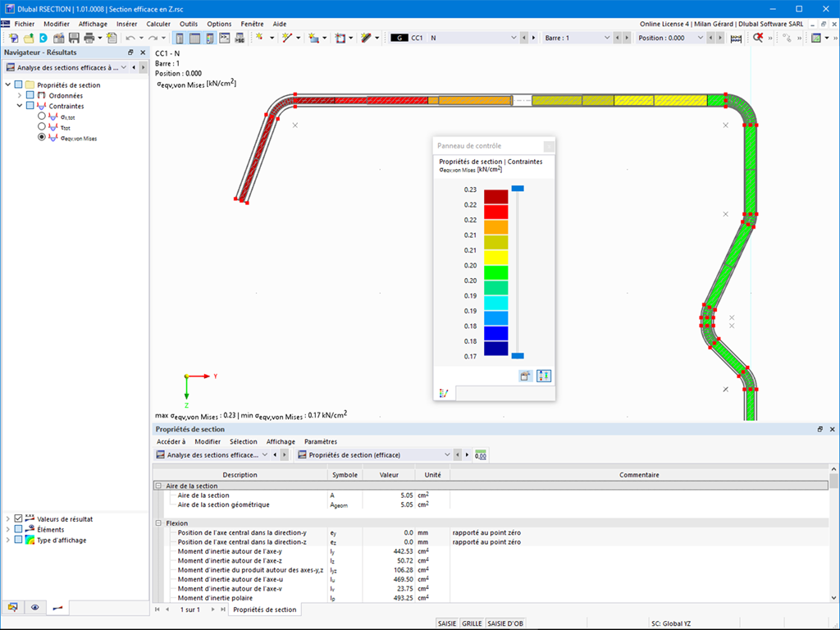Viewport: 840px width, 630px height.
Task: Tick the Type d'affichage checkbox
Action: coord(18,540)
